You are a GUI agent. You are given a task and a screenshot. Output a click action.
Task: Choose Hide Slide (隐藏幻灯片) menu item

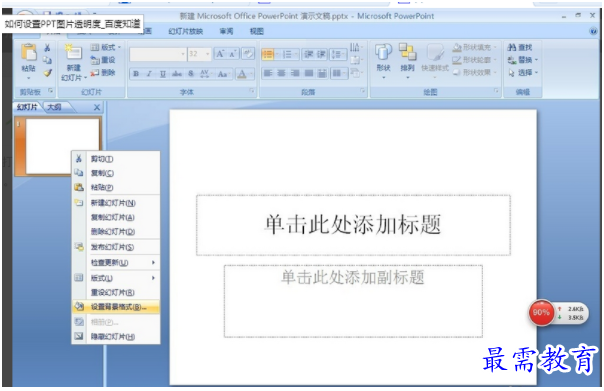pyautogui.click(x=116, y=337)
